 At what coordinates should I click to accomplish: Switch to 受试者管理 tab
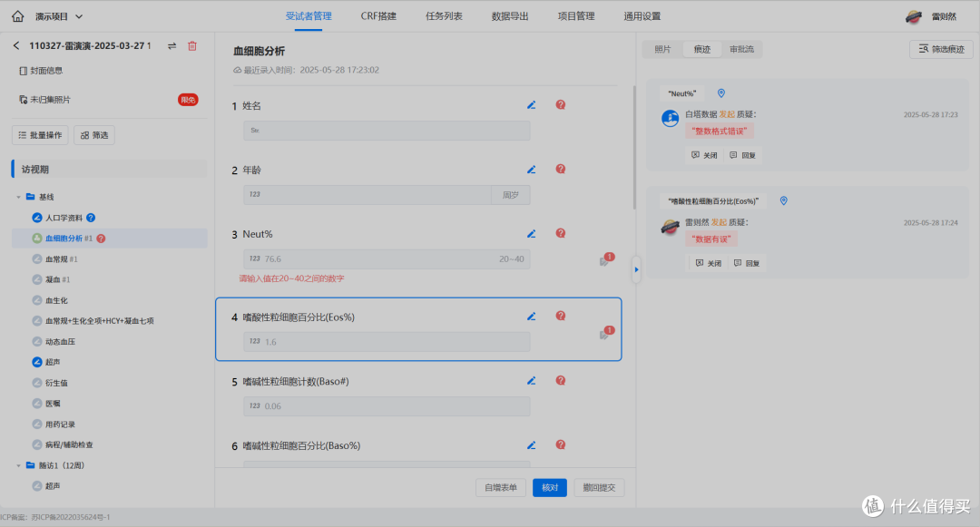click(x=309, y=16)
